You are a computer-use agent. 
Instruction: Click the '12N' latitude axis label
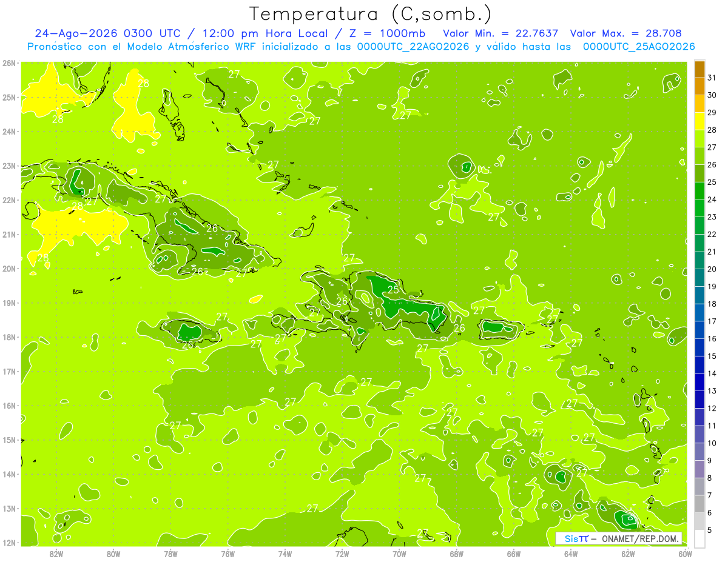coord(8,543)
